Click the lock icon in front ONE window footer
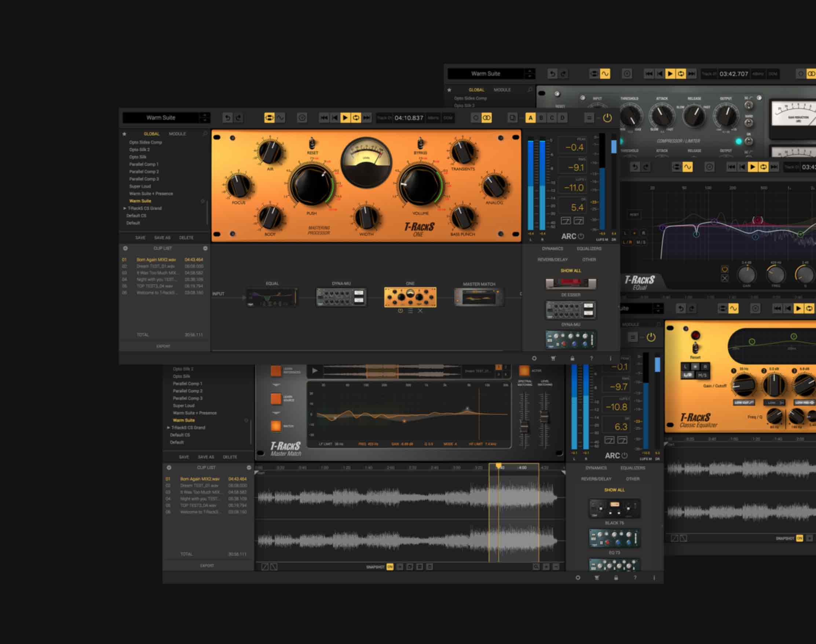The image size is (816, 644). (572, 358)
